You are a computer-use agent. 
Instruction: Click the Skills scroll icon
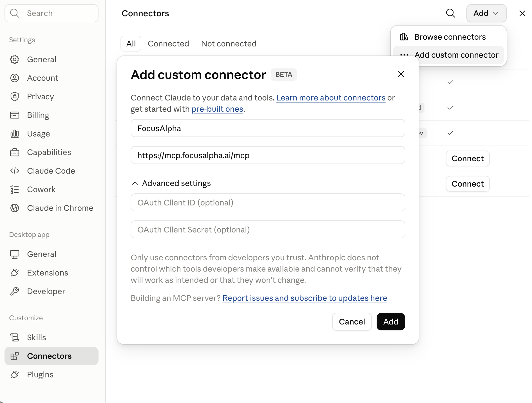(15, 337)
